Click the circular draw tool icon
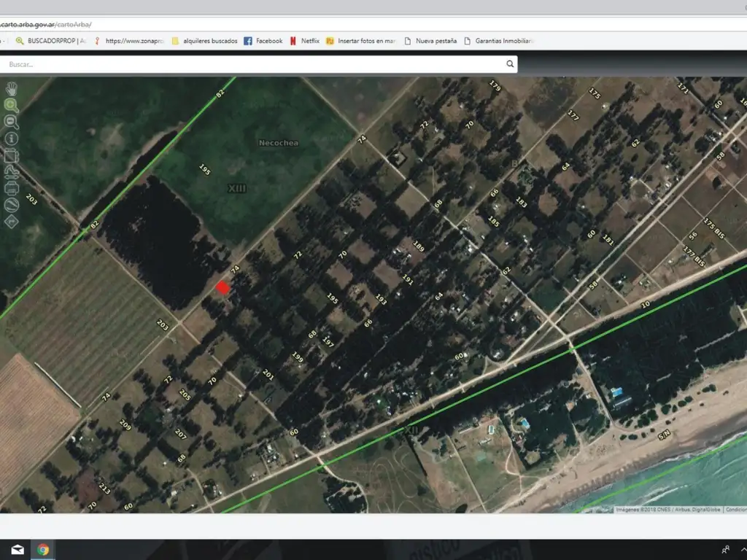747x560 pixels. [12, 204]
